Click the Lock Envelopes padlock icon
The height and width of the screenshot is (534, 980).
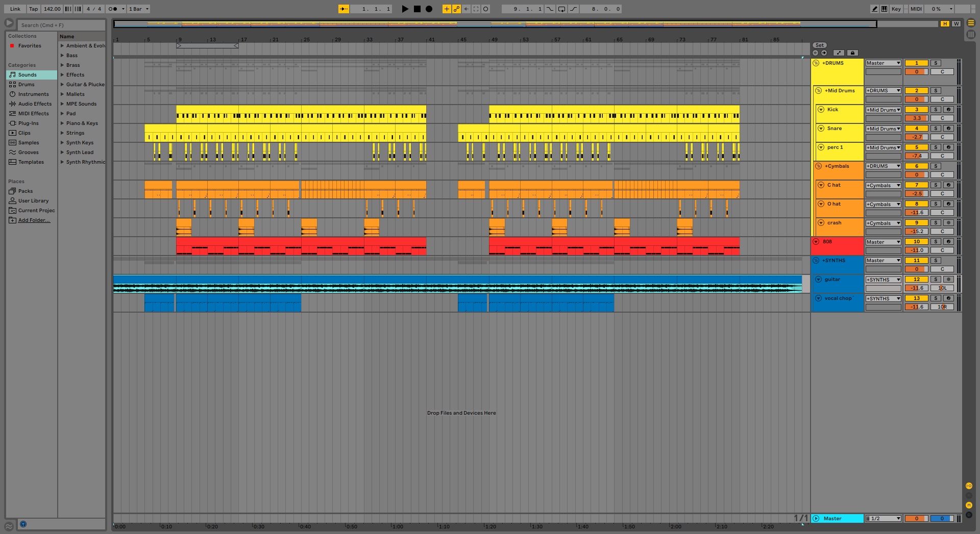852,53
